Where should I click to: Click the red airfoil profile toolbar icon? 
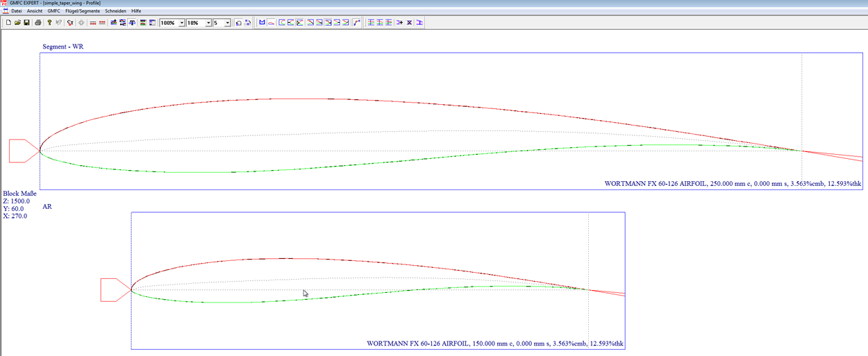(x=271, y=23)
